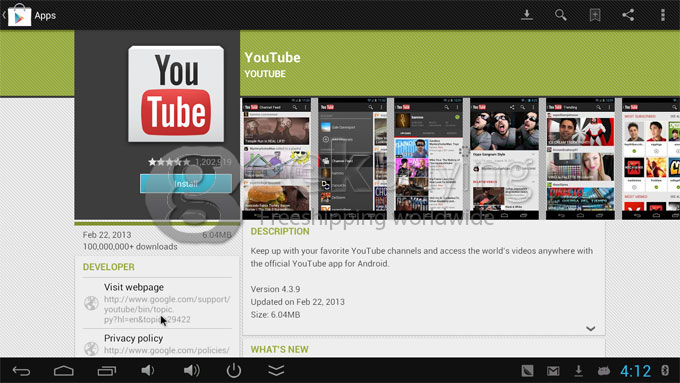The image size is (680, 383).
Task: Tap the home navigation button
Action: click(x=64, y=371)
